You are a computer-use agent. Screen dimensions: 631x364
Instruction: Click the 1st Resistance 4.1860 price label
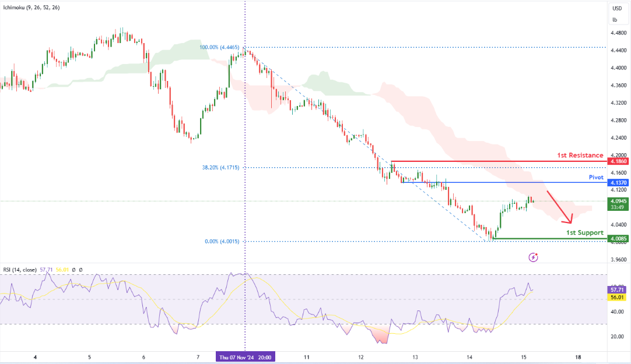click(618, 161)
